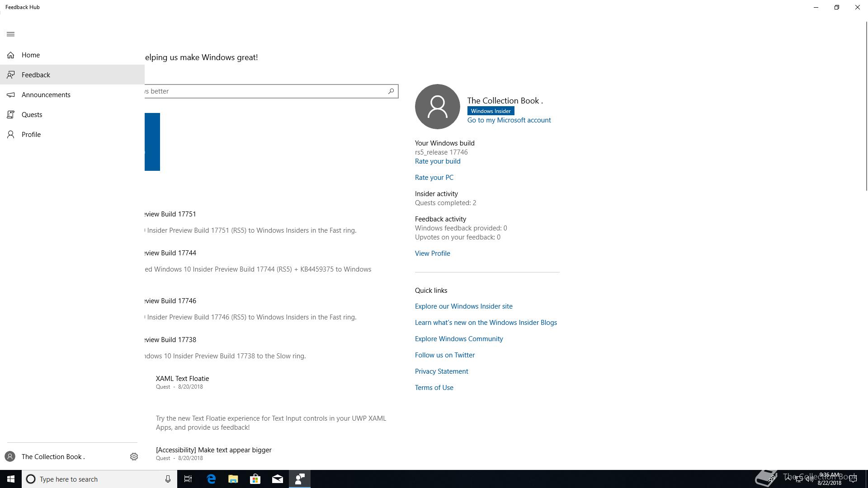
Task: Open Windows Insider Blogs link
Action: click(486, 323)
